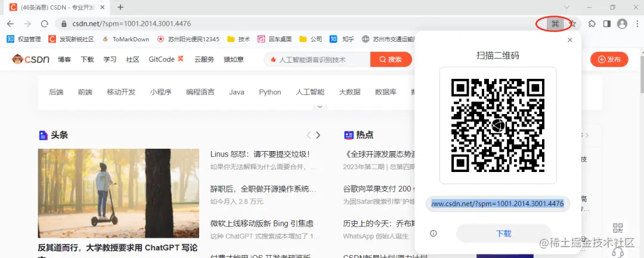
Task: Click the forward navigation arrow
Action: (x=27, y=24)
